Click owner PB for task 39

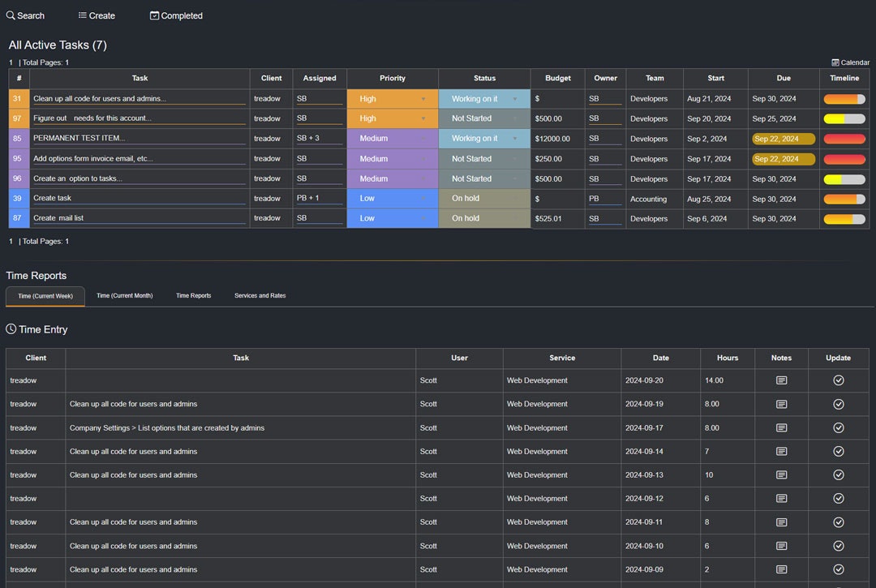point(605,198)
